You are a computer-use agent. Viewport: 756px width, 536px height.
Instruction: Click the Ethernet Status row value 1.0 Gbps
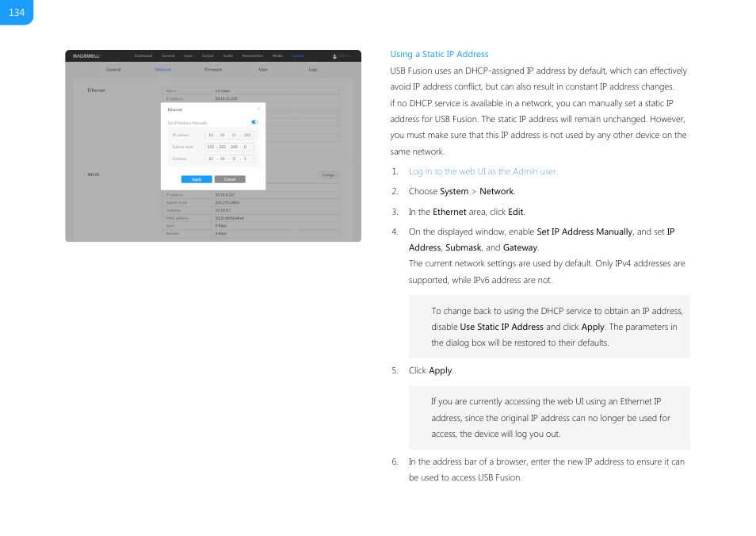coord(222,90)
